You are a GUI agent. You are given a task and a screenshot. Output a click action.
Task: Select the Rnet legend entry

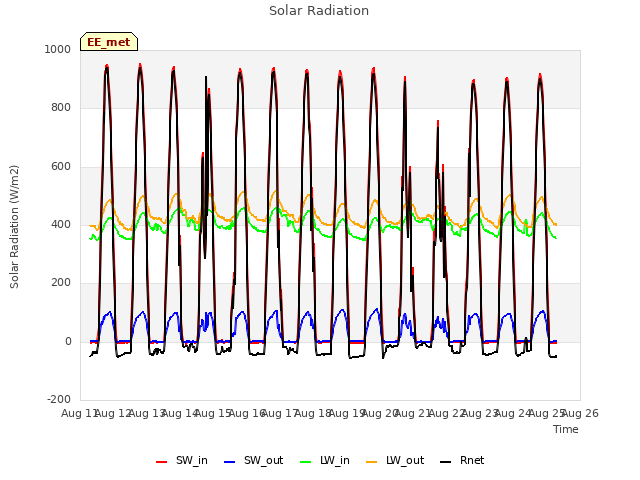(x=462, y=460)
